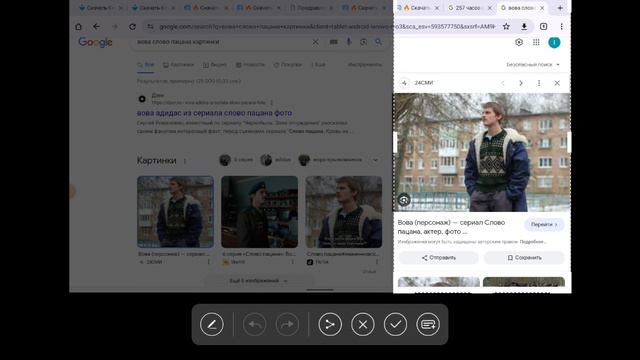Open the Подробнее copyright link
The image size is (640, 360).
pyautogui.click(x=533, y=242)
